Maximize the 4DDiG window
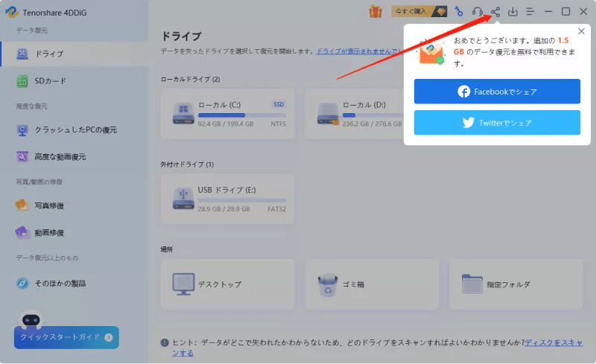This screenshot has width=596, height=364. 565,12
